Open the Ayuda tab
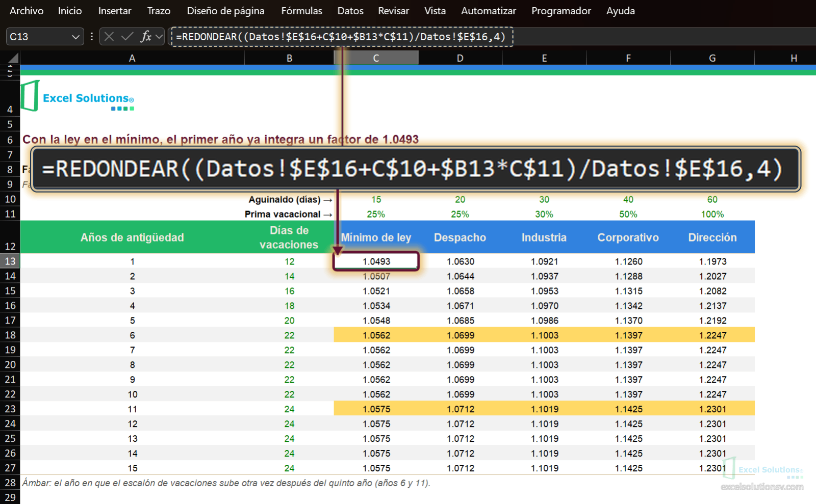The width and height of the screenshot is (816, 504). (x=620, y=11)
